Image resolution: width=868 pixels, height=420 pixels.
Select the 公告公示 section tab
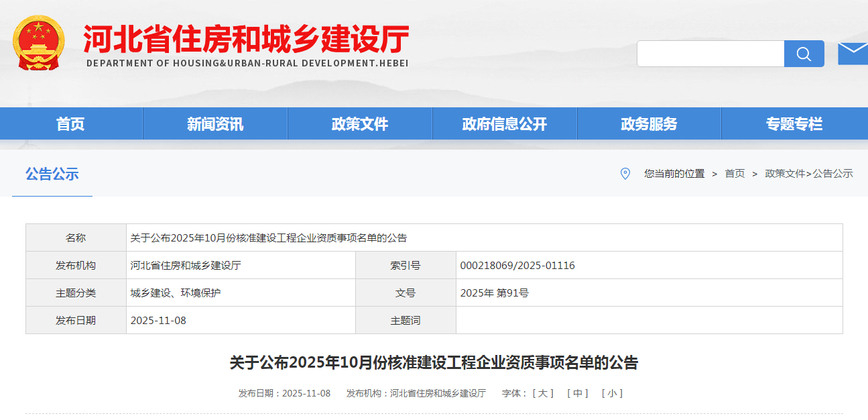pos(52,174)
